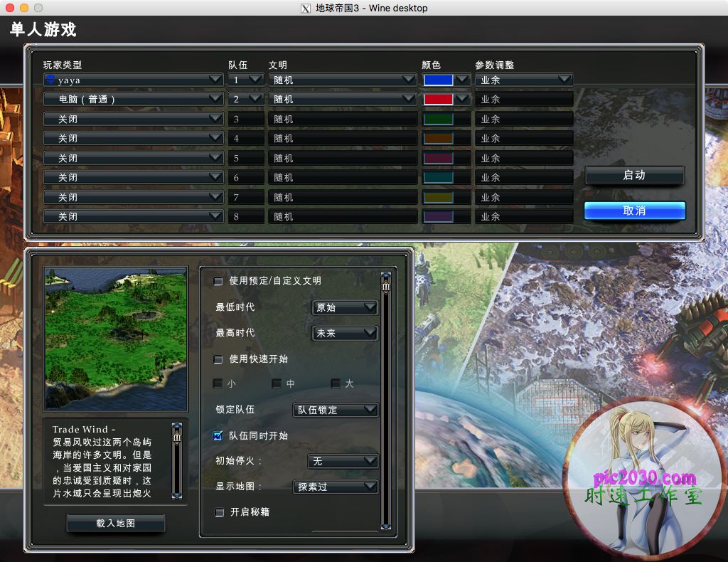Click the down arrow of description scrollbar
Screen dimensions: 728x562
click(177, 496)
